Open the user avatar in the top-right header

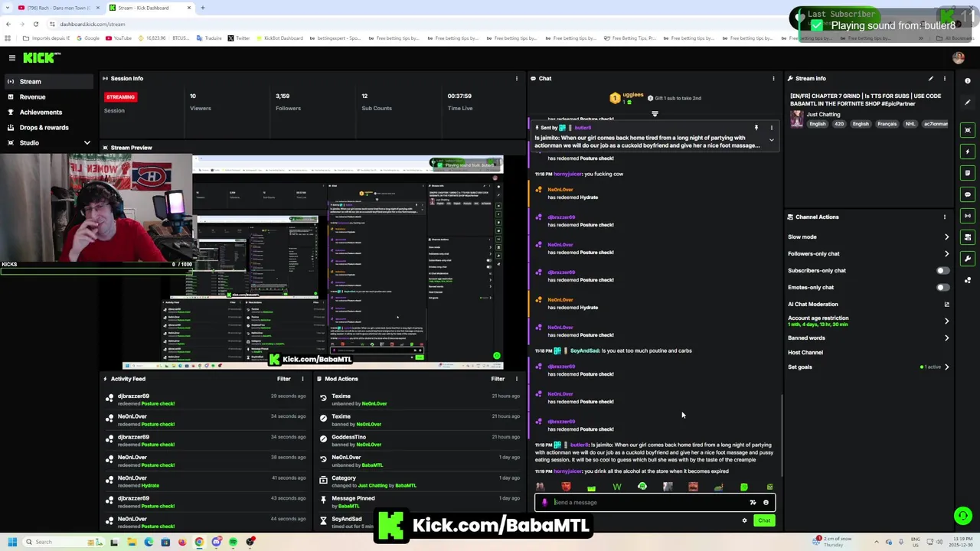pos(958,57)
